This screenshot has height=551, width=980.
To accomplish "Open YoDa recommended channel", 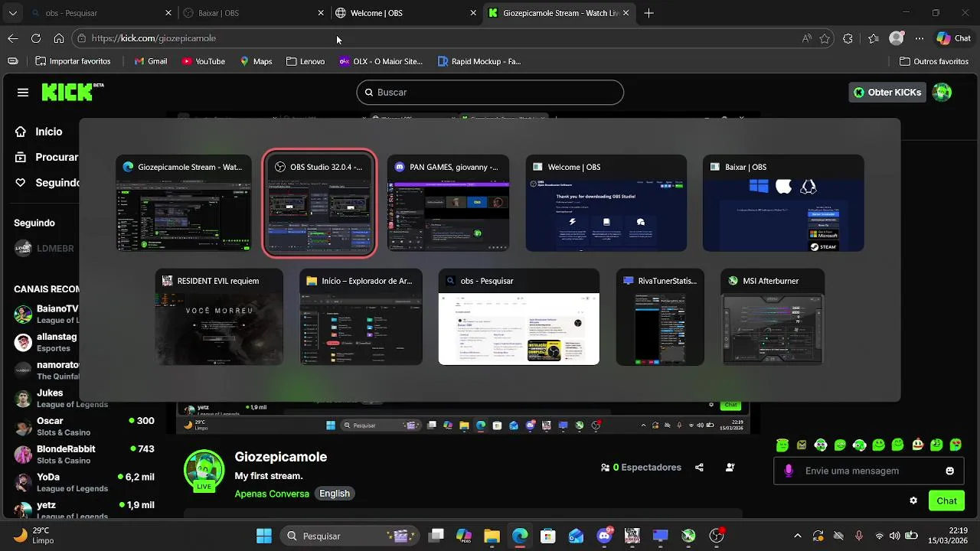I will click(84, 482).
